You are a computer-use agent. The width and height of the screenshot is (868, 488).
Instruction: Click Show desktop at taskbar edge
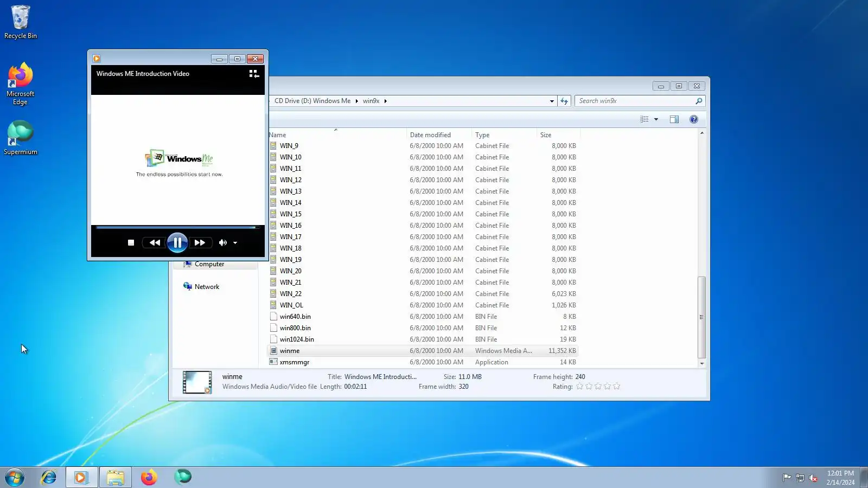864,477
